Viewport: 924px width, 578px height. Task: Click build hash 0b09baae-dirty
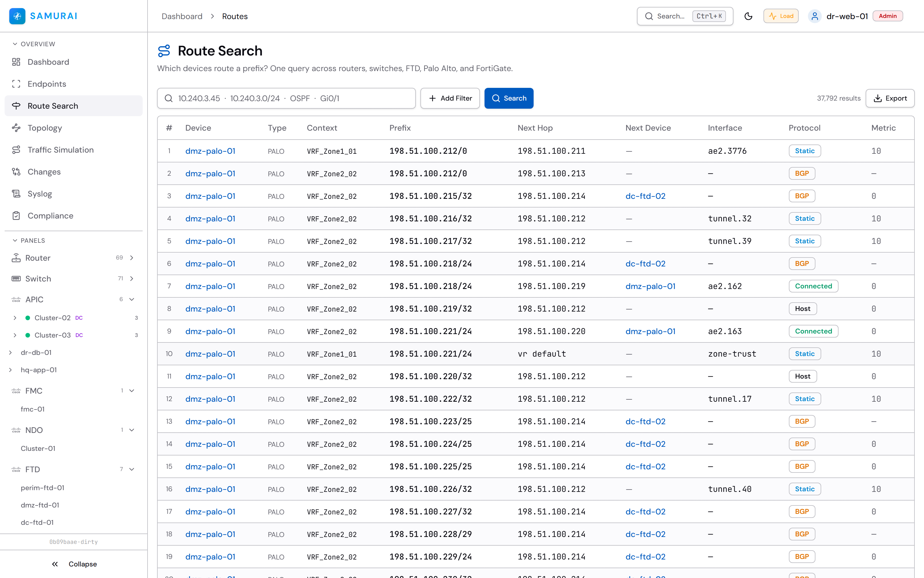pyautogui.click(x=74, y=542)
